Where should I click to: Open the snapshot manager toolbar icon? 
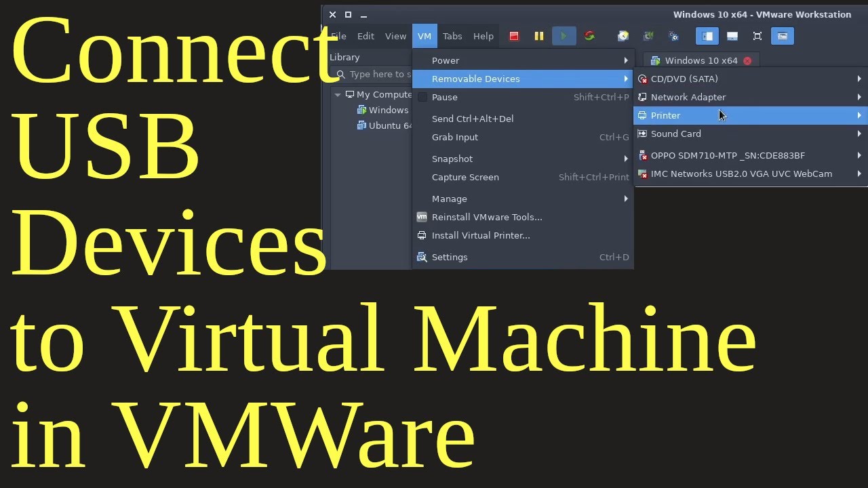(673, 36)
